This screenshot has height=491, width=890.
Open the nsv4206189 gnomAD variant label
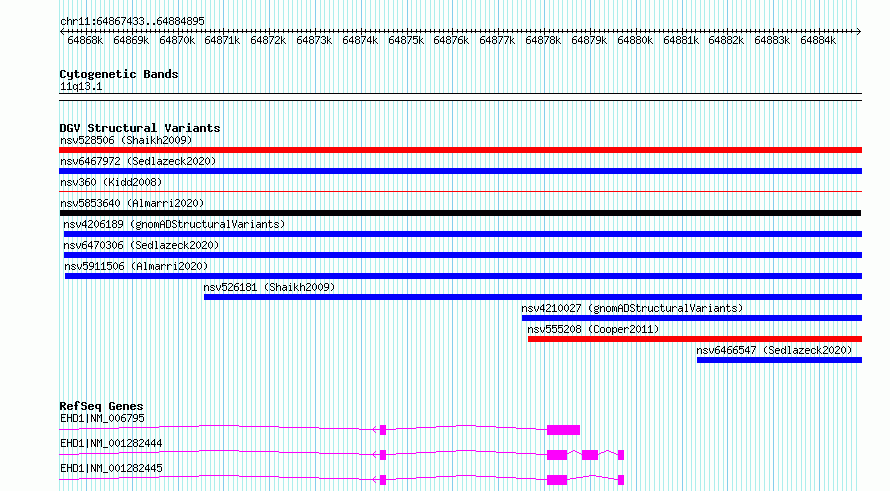click(174, 224)
